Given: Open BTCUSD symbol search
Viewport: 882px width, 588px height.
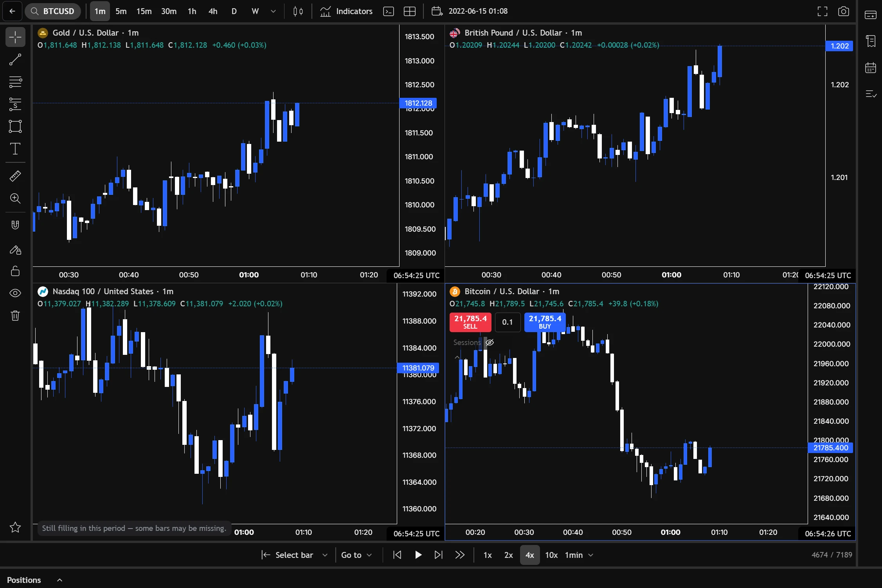Looking at the screenshot, I should click(53, 11).
